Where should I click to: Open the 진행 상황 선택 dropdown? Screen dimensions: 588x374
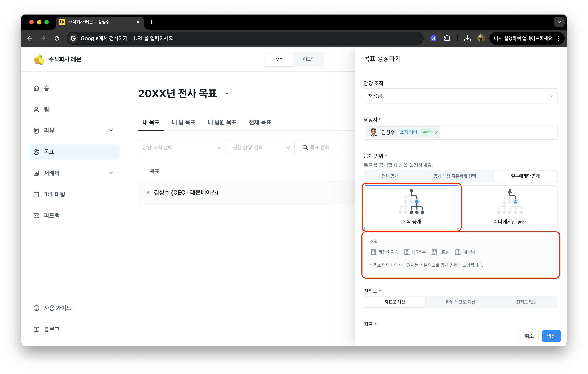(261, 147)
